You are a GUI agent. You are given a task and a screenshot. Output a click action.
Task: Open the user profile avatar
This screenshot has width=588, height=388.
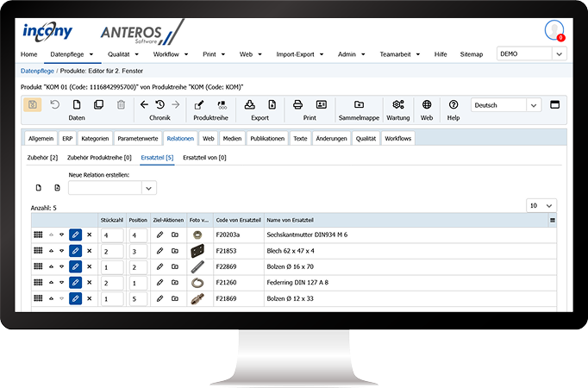(554, 30)
